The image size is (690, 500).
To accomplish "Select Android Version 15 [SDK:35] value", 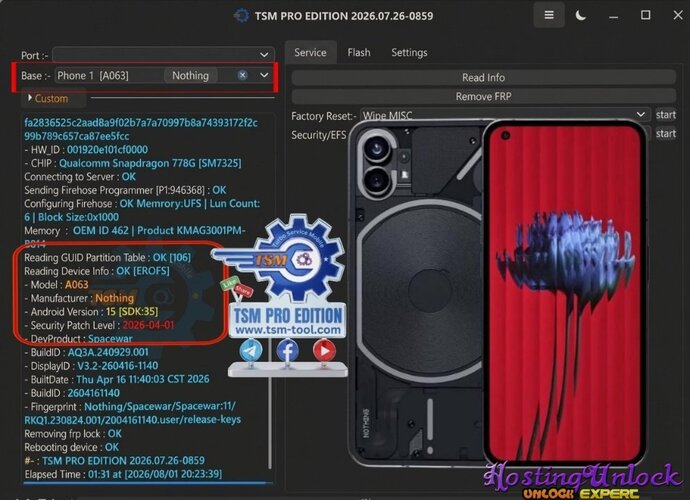I will coord(132,312).
